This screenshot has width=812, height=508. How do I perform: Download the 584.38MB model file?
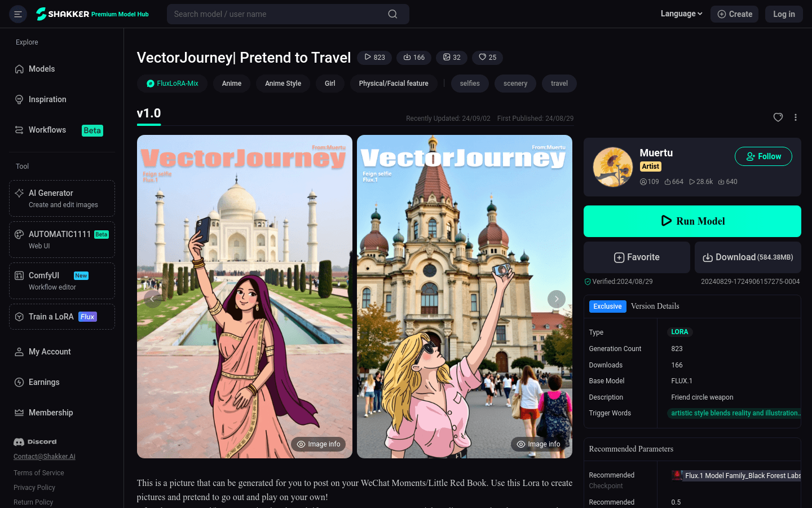[748, 257]
